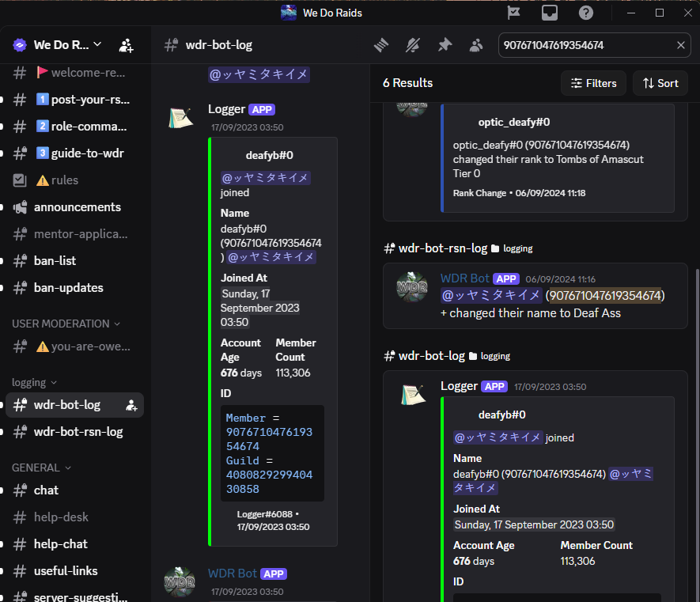The width and height of the screenshot is (700, 602).
Task: Click the flag icon in the title bar
Action: pos(513,13)
